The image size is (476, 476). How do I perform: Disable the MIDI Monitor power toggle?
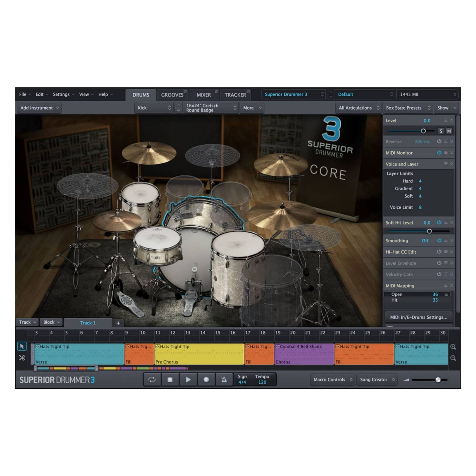point(439,153)
